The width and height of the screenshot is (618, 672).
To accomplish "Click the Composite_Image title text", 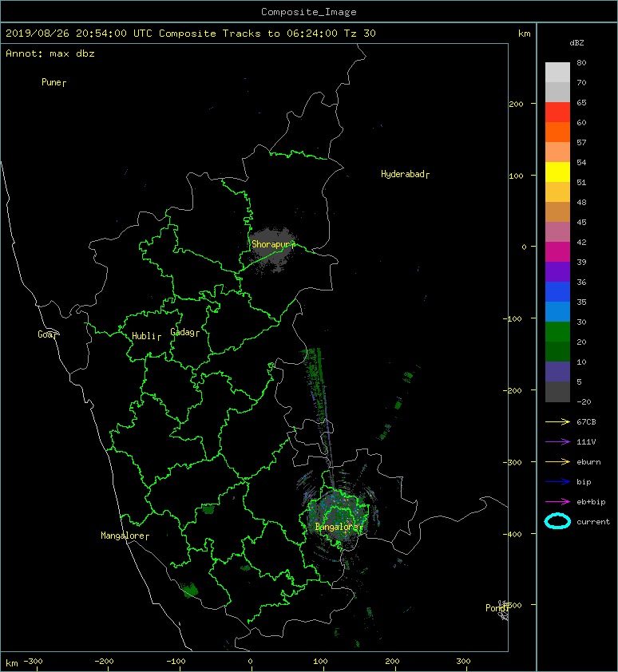I will (x=309, y=11).
